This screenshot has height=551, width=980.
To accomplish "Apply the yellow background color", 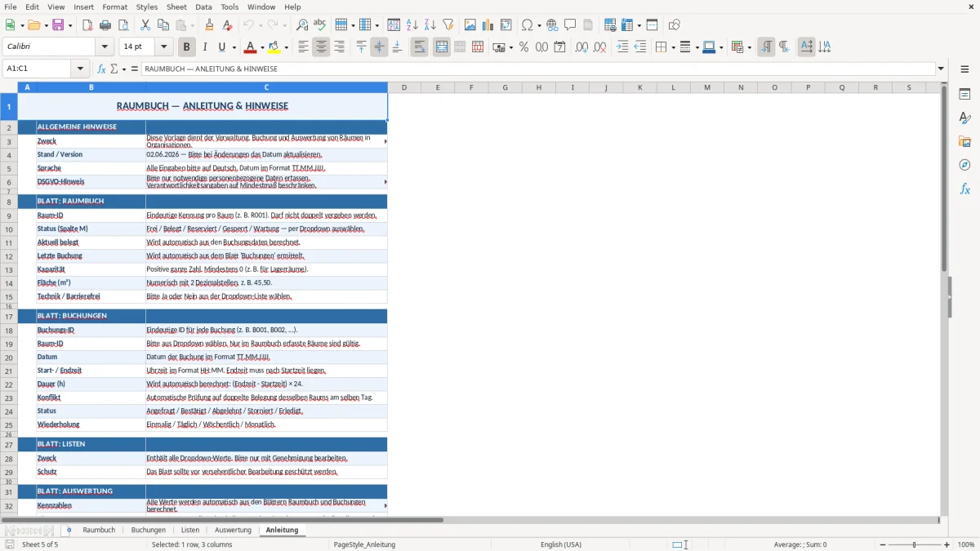I will click(275, 47).
